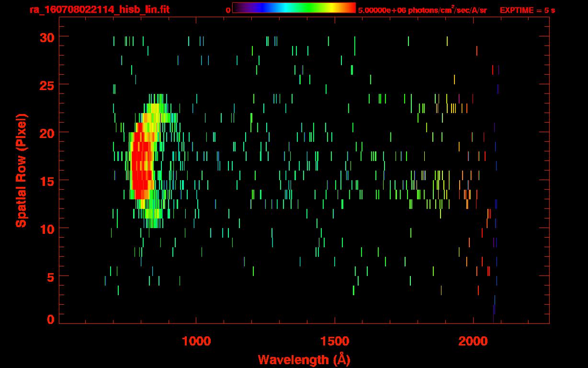Click the x-axis tick label 1000
Viewport: 588px width, 368px height.
(196, 341)
